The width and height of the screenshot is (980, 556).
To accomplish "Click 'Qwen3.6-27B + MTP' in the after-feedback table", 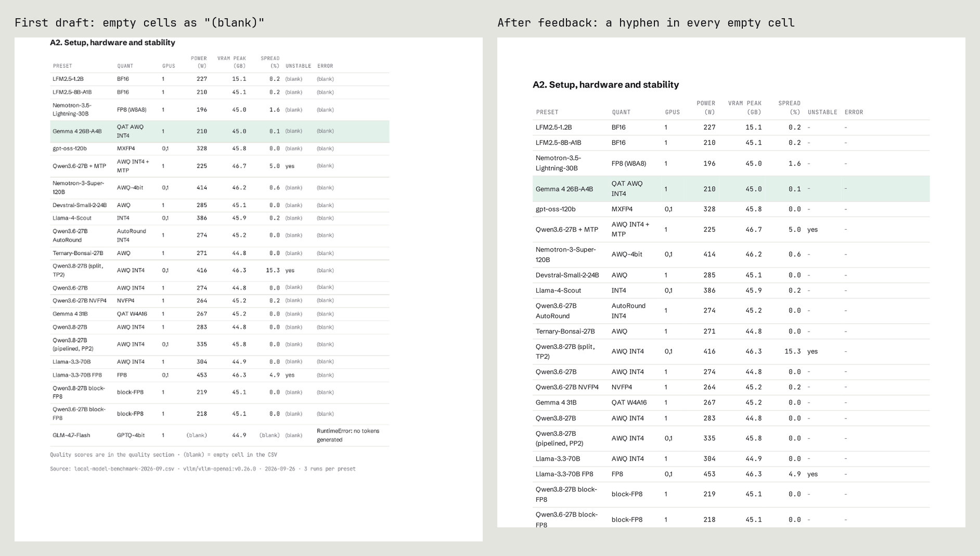I will (x=567, y=230).
